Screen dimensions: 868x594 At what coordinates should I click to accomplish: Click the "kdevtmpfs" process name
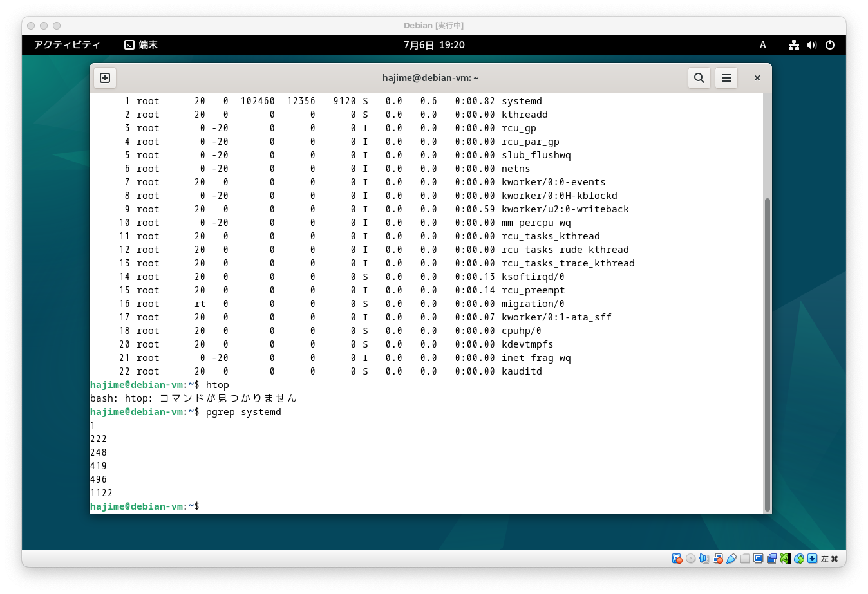coord(527,344)
